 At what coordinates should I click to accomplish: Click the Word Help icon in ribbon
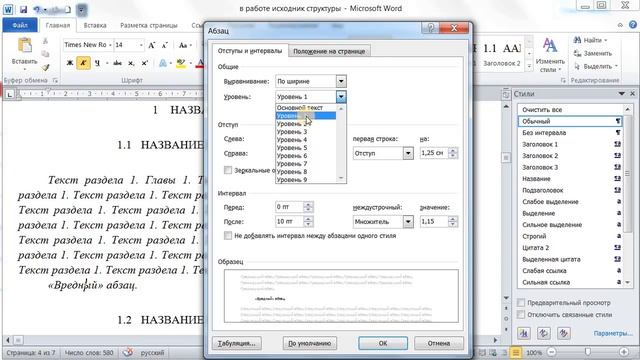click(633, 25)
